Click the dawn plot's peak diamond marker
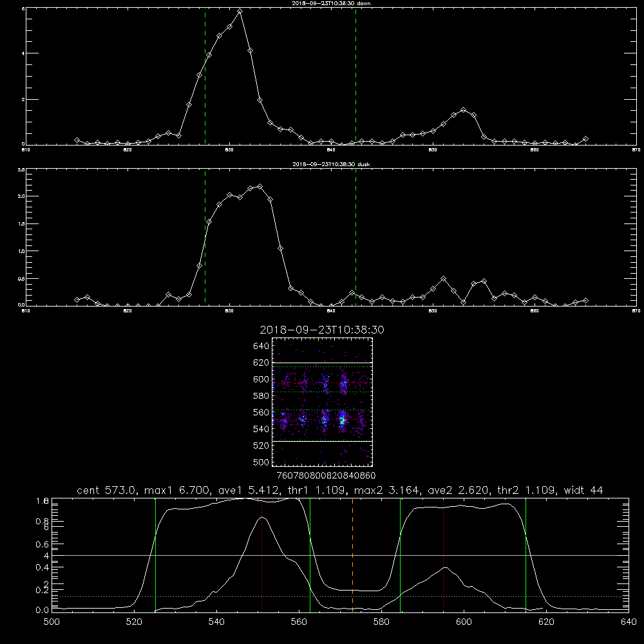The width and height of the screenshot is (644, 644). (x=240, y=12)
